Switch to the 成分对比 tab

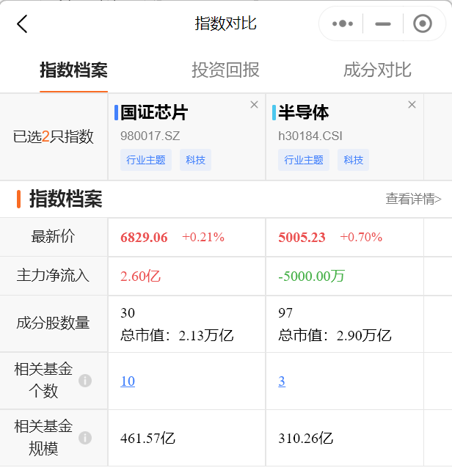(x=377, y=70)
